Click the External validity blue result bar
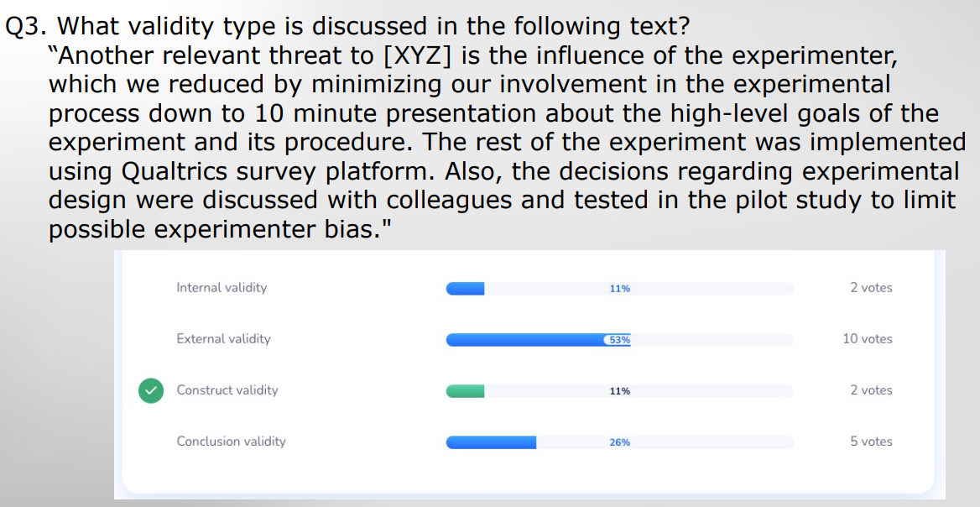 pos(524,340)
